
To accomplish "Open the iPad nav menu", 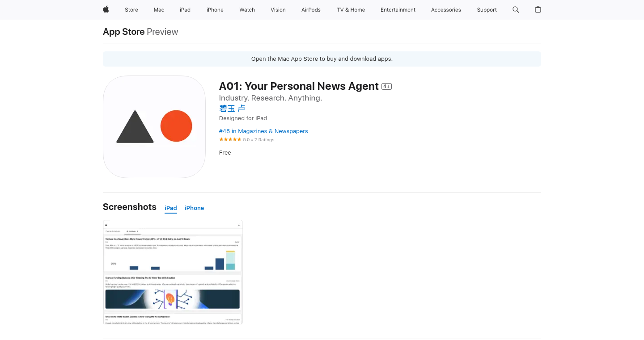I will point(185,10).
